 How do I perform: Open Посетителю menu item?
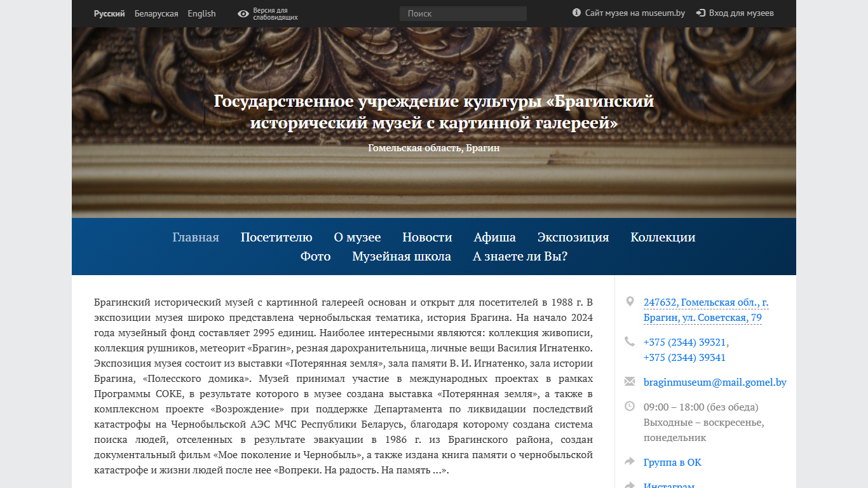pos(276,237)
